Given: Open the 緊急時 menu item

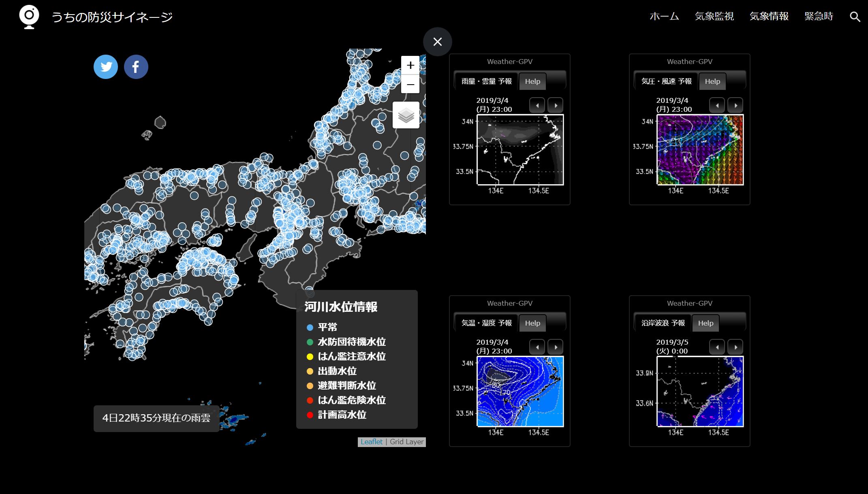Looking at the screenshot, I should tap(819, 16).
